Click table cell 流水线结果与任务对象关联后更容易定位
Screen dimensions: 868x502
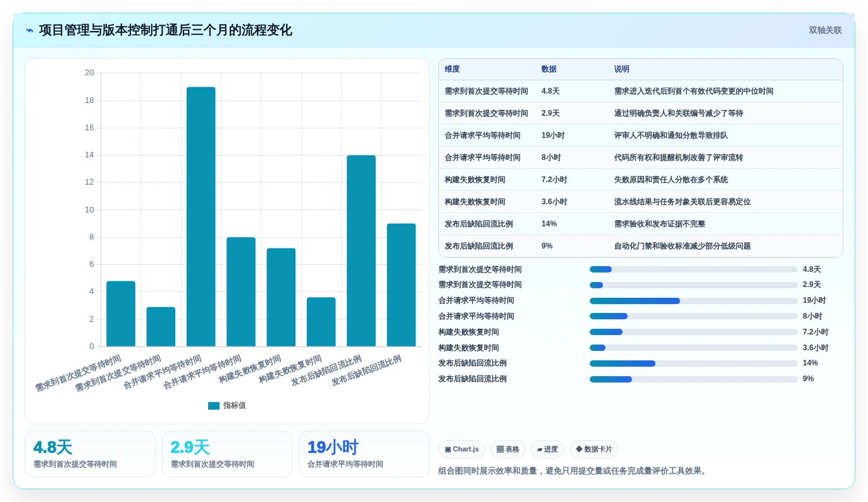pyautogui.click(x=683, y=202)
